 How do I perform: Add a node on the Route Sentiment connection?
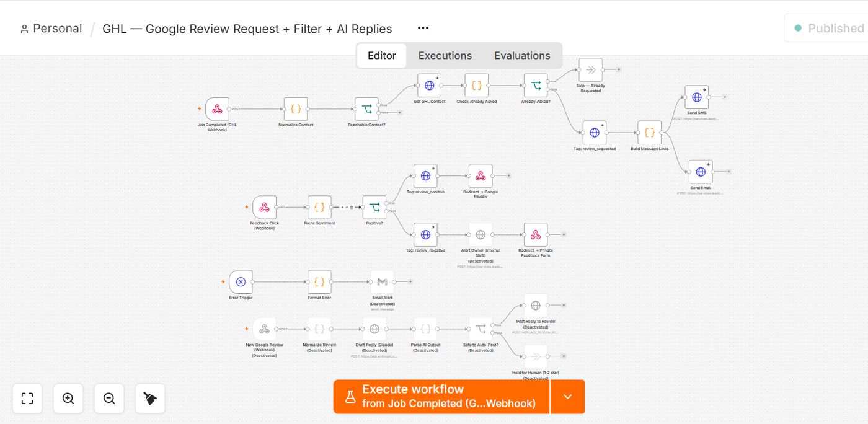pyautogui.click(x=342, y=207)
